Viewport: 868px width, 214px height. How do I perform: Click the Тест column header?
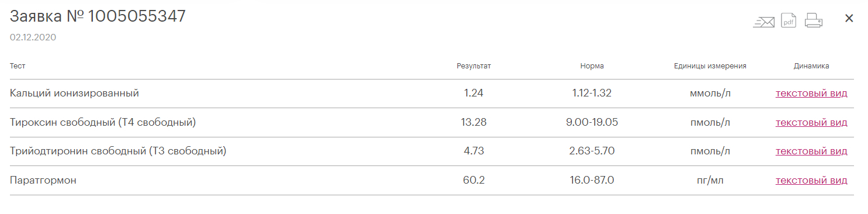click(18, 66)
